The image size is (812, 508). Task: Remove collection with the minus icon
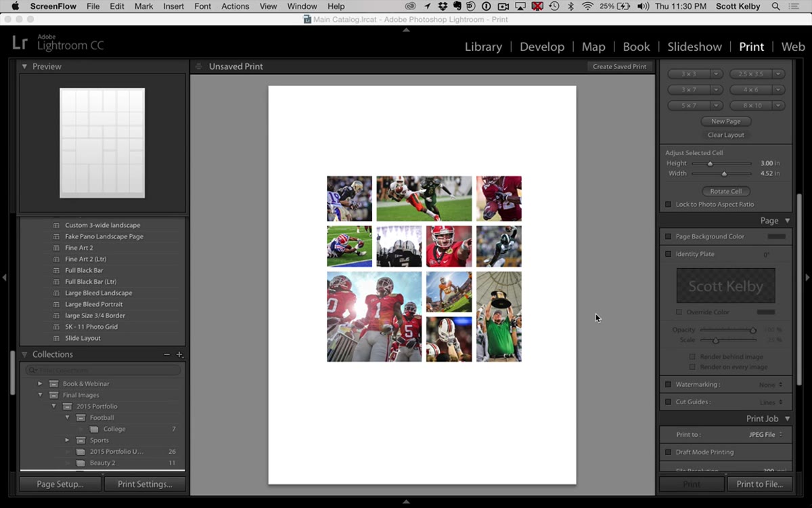167,354
